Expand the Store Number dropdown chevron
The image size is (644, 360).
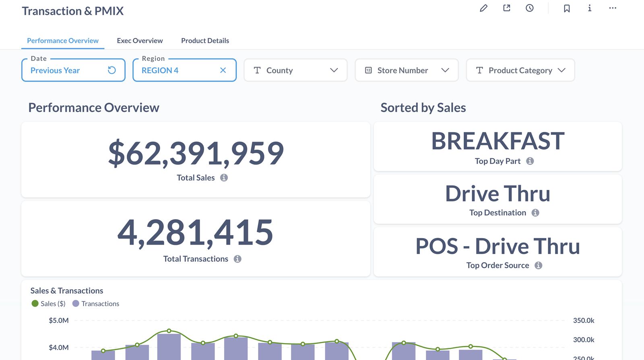point(445,70)
